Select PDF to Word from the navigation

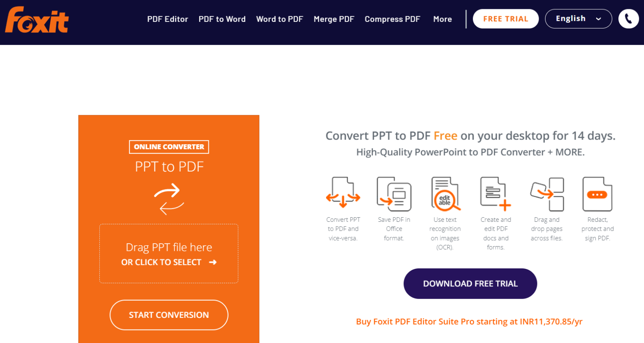pos(222,19)
